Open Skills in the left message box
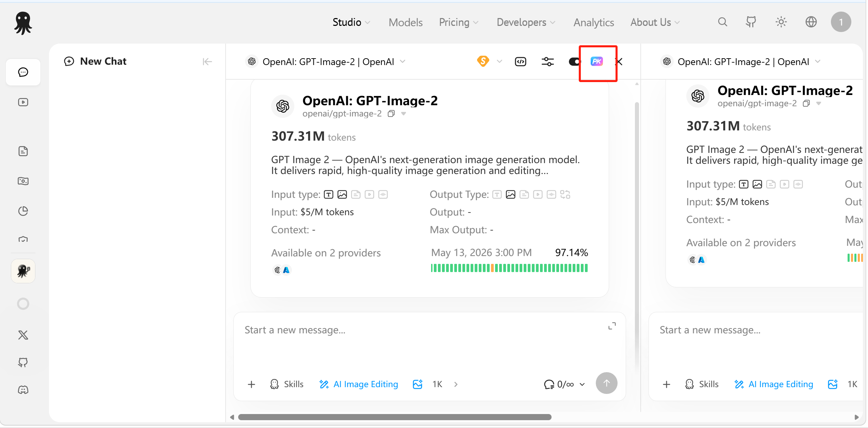 point(286,384)
